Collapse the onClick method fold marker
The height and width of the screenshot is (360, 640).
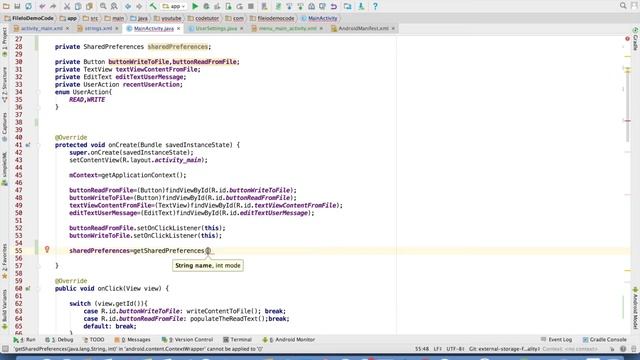coord(38,289)
